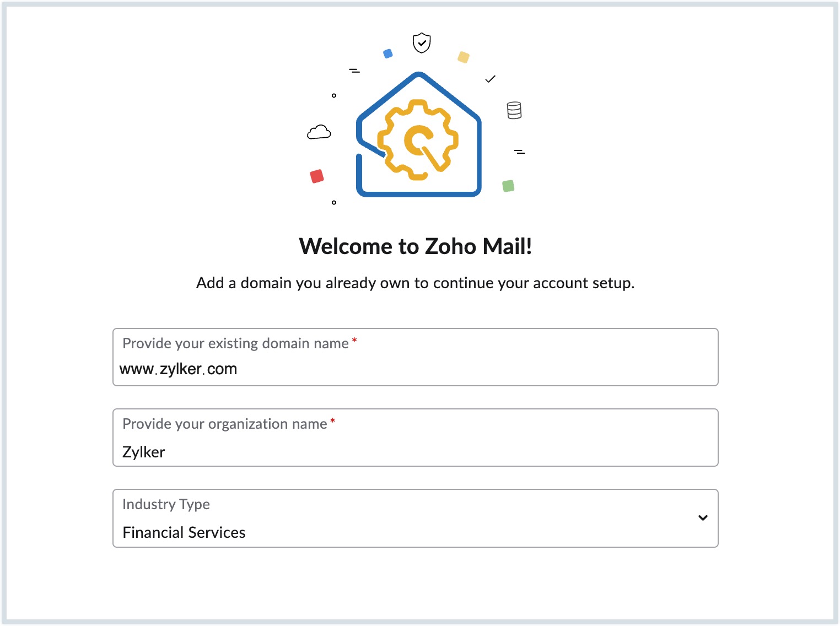Click the domain setup instruction text

click(416, 283)
